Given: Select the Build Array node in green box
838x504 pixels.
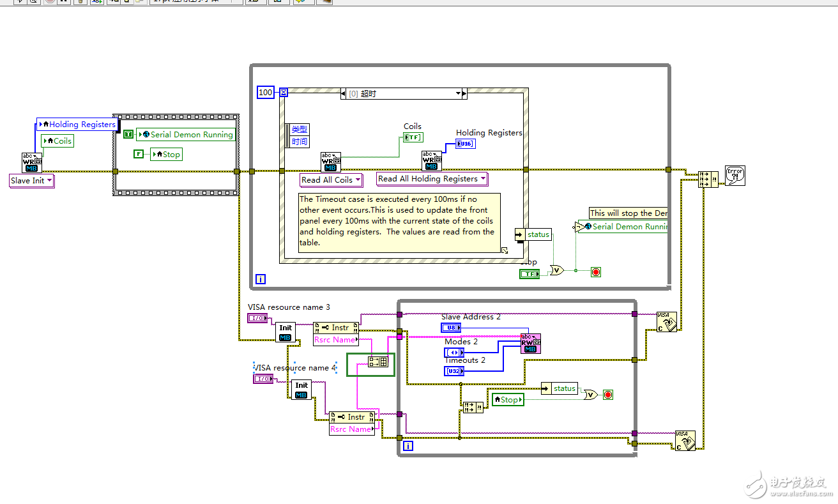Looking at the screenshot, I should click(377, 362).
